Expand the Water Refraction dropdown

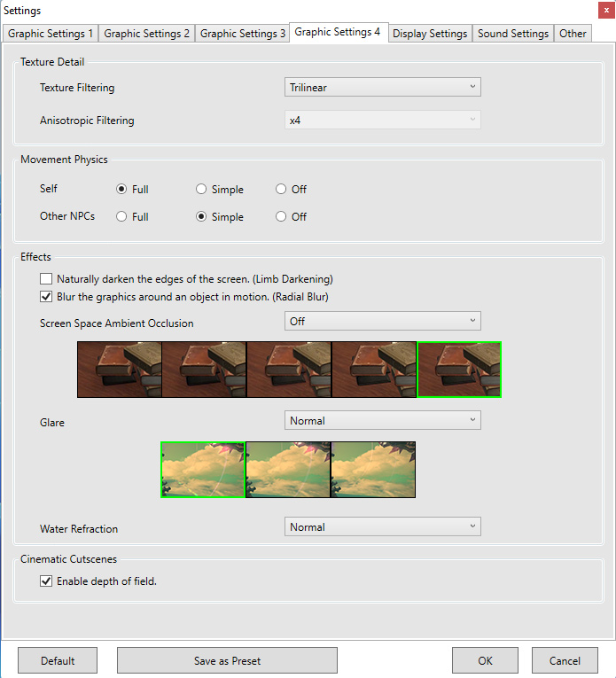[x=383, y=526]
